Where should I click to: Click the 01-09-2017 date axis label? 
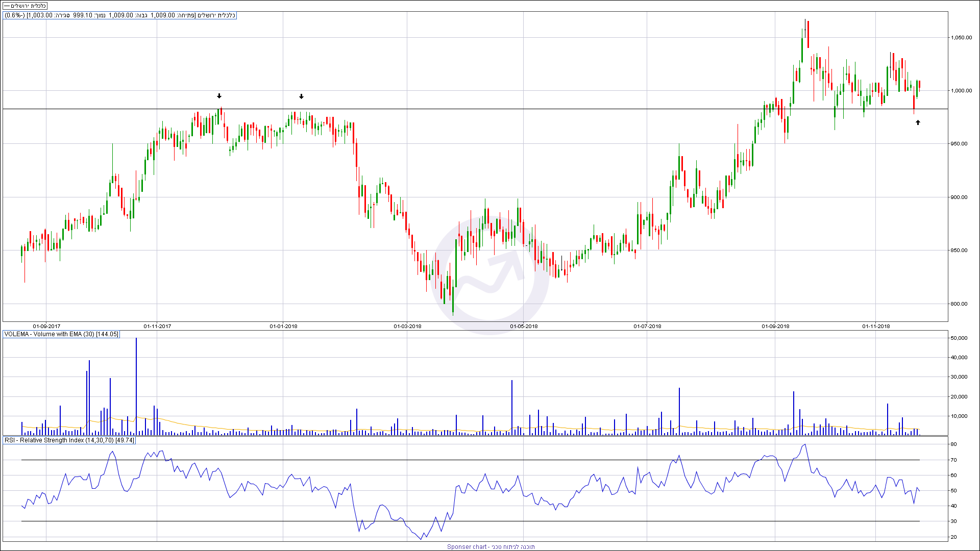46,326
